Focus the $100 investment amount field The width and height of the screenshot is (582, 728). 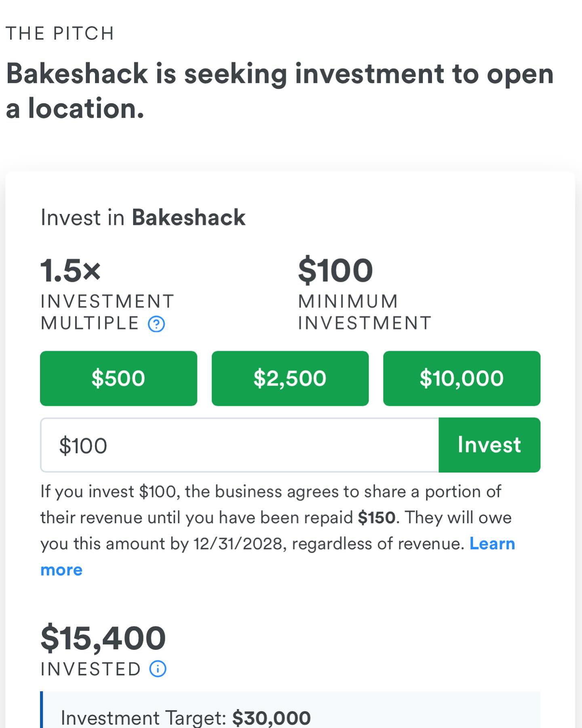tap(239, 445)
